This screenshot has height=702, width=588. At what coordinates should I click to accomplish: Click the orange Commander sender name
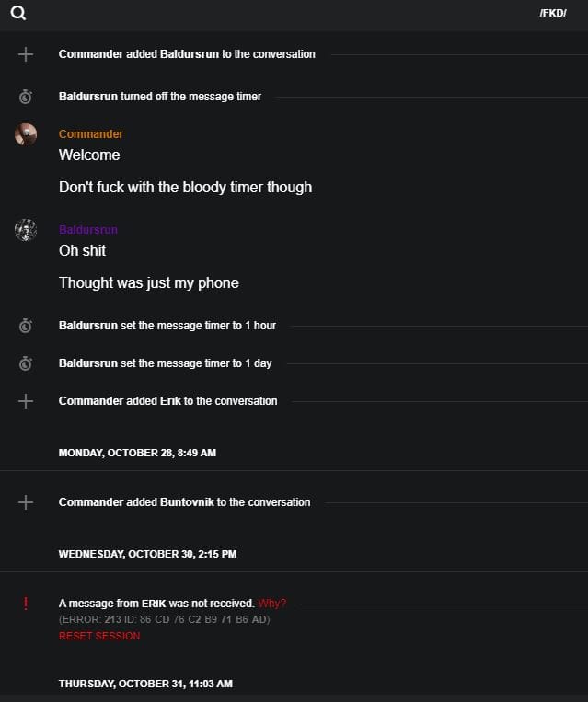pos(91,134)
